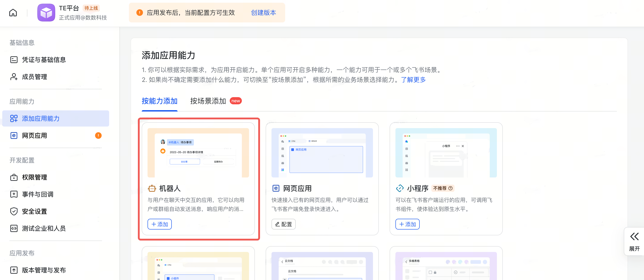
Task: Open 凭证与基础信息 page
Action: pyautogui.click(x=55, y=60)
